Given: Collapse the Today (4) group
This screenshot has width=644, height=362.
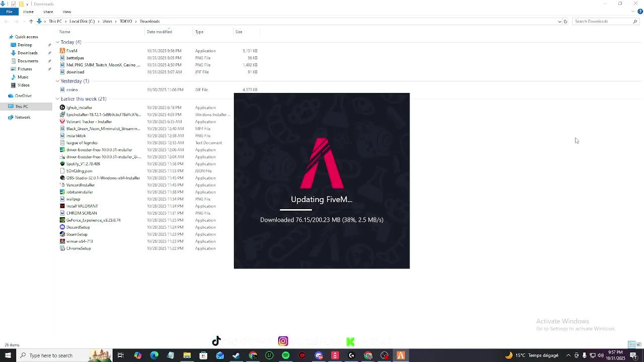Looking at the screenshot, I should tap(57, 42).
